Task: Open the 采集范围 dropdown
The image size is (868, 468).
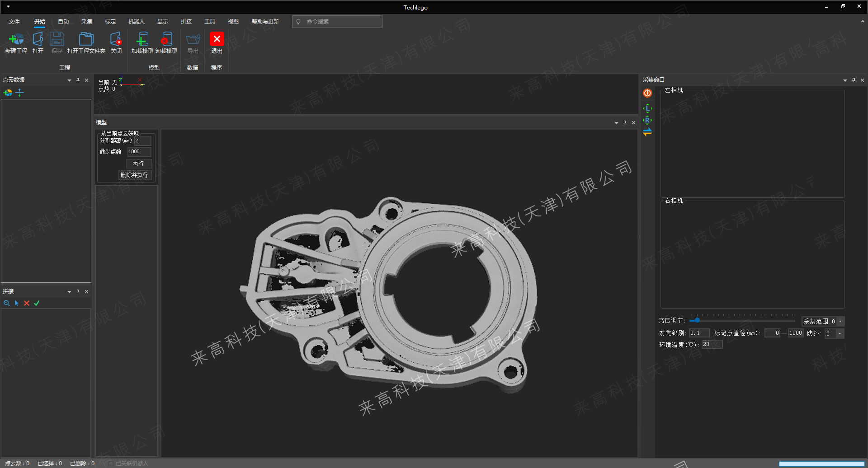Action: click(840, 322)
